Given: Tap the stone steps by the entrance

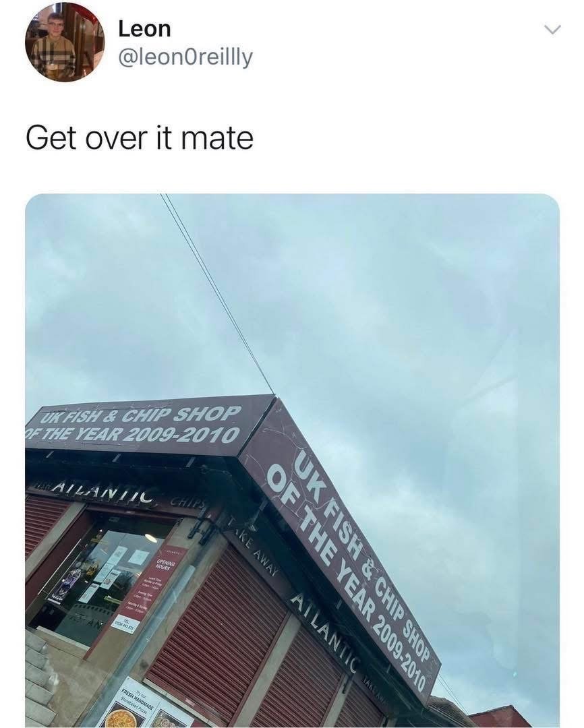Looking at the screenshot, I should (x=41, y=678).
